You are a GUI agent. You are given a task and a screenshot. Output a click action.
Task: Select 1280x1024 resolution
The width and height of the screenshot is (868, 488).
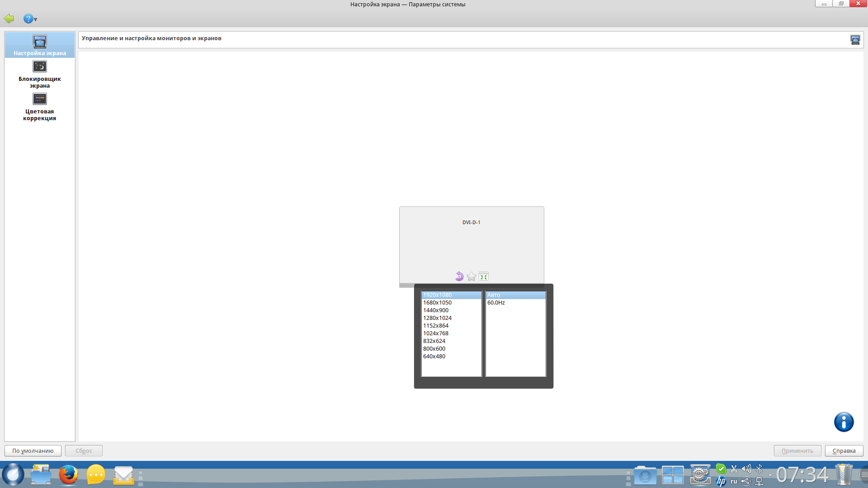(x=437, y=318)
